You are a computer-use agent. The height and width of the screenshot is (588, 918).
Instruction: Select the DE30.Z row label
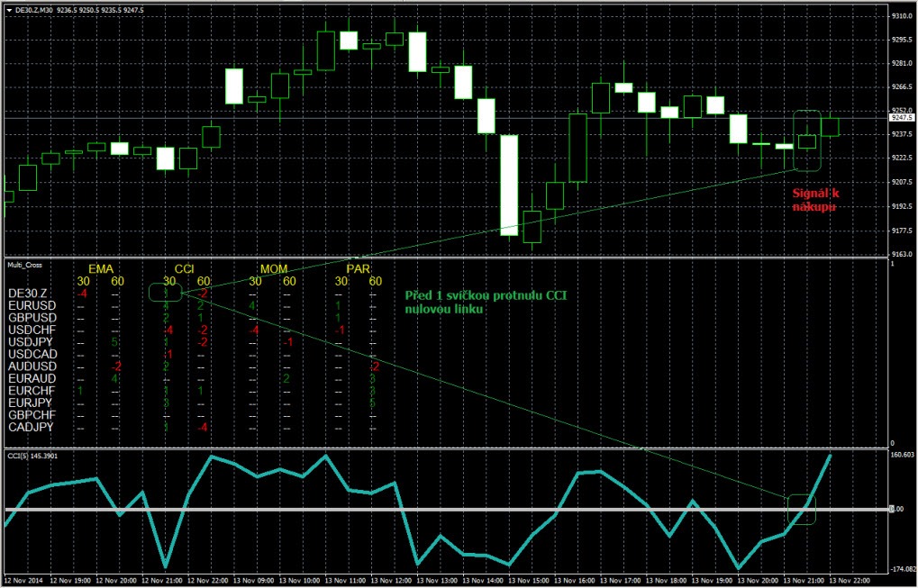[x=26, y=294]
